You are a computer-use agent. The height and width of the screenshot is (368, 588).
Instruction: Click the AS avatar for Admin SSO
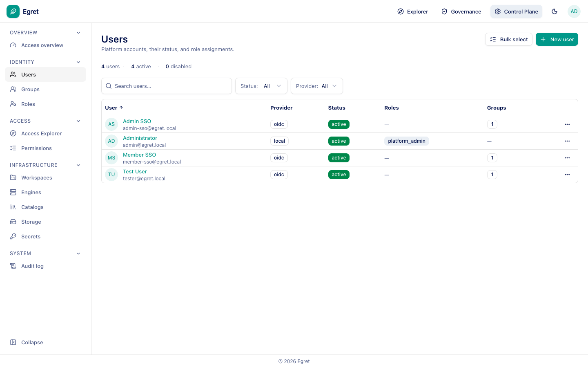[111, 124]
